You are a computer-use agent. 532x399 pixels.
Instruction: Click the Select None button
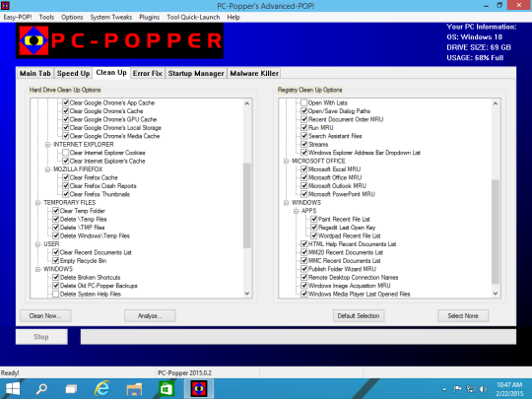point(463,316)
